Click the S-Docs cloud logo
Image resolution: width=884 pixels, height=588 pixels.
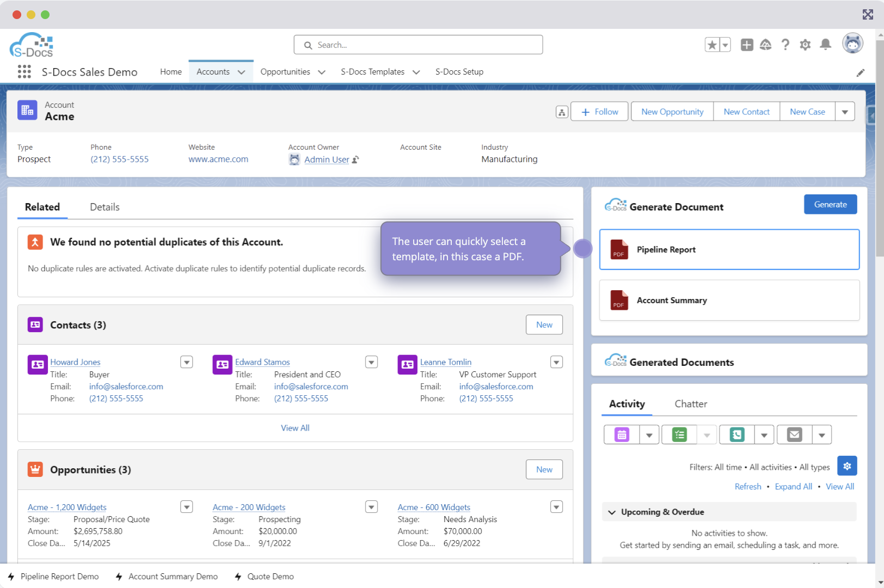point(32,45)
